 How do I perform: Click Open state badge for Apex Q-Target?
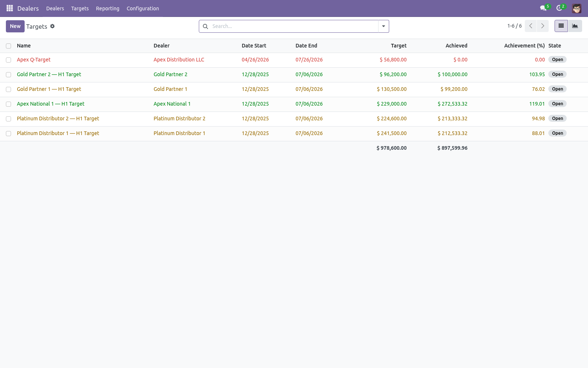pos(557,60)
